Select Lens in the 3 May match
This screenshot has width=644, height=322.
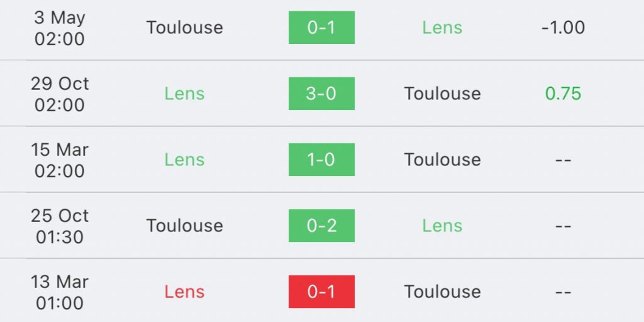[x=442, y=28]
